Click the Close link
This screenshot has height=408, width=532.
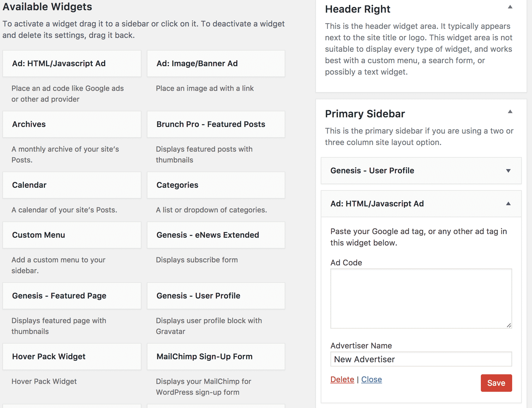click(372, 379)
